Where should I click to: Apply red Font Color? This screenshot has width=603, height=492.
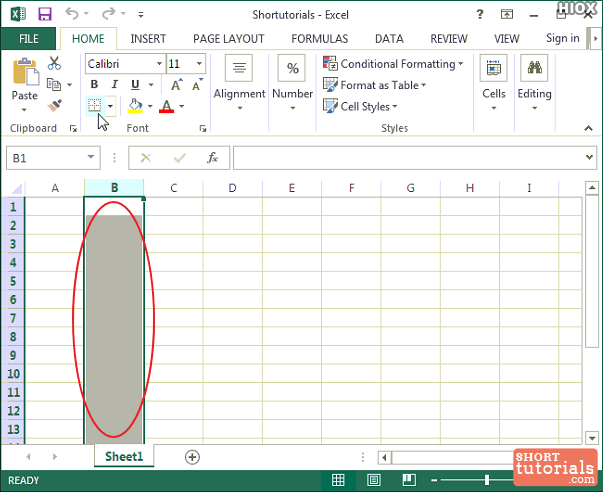click(x=167, y=105)
